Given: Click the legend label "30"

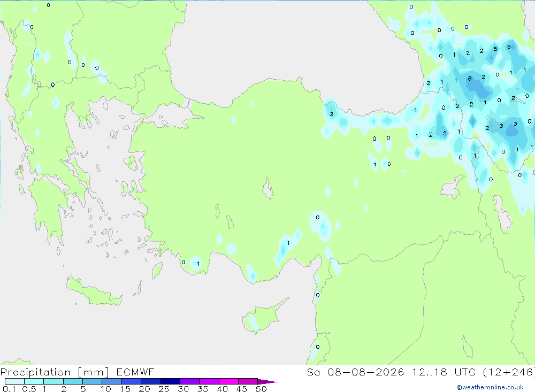Looking at the screenshot, I should [x=184, y=389].
